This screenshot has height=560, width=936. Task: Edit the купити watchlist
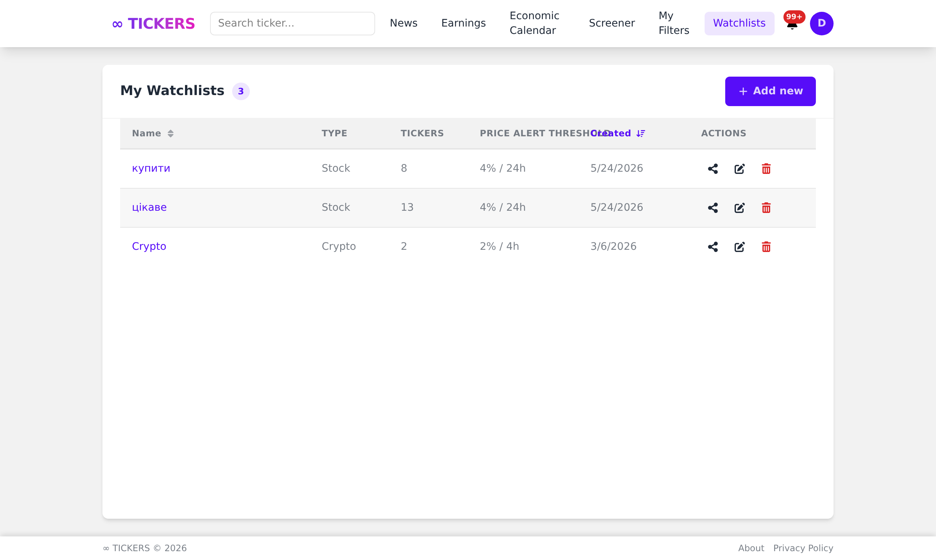(x=739, y=169)
